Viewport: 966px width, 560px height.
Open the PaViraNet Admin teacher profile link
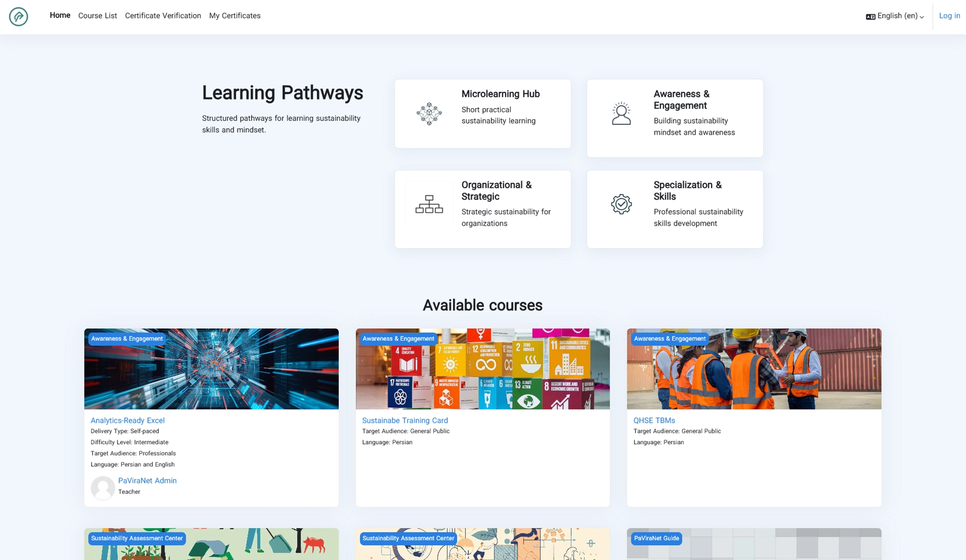pos(147,481)
